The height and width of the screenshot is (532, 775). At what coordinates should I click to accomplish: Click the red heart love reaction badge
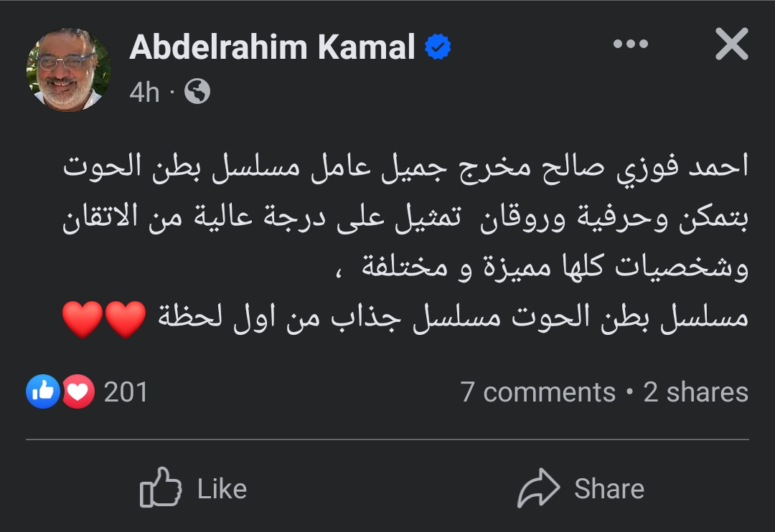click(78, 391)
